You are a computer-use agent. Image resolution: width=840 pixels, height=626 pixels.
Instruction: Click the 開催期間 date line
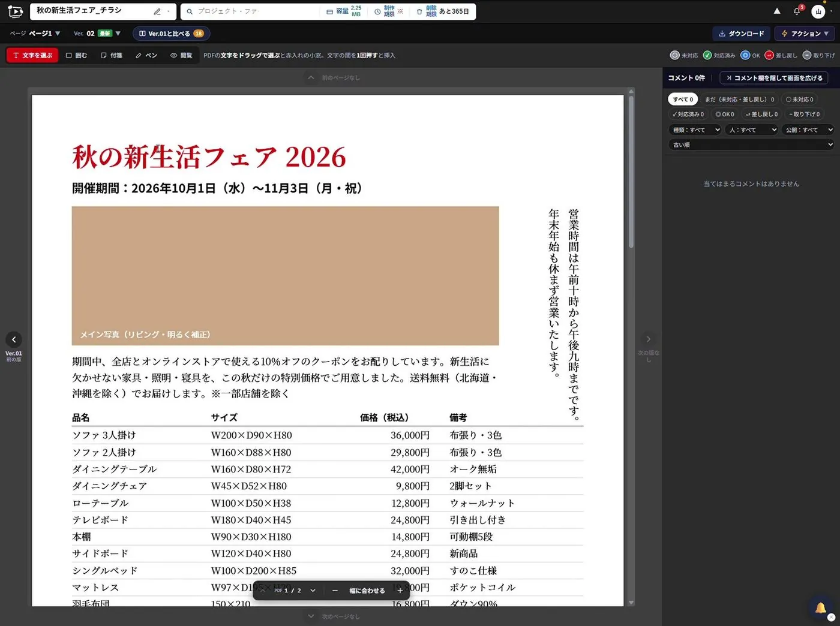[217, 188]
